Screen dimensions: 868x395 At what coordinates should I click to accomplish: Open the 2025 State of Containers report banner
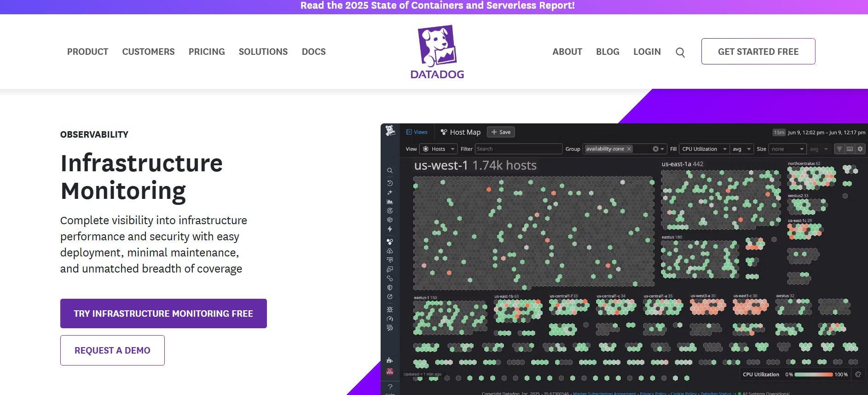[437, 6]
